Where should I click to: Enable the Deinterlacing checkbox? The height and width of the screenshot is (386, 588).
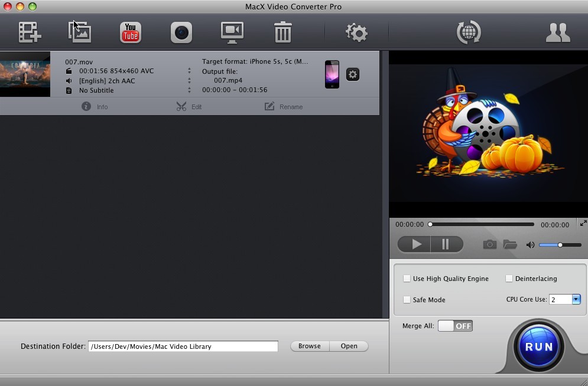pos(509,278)
